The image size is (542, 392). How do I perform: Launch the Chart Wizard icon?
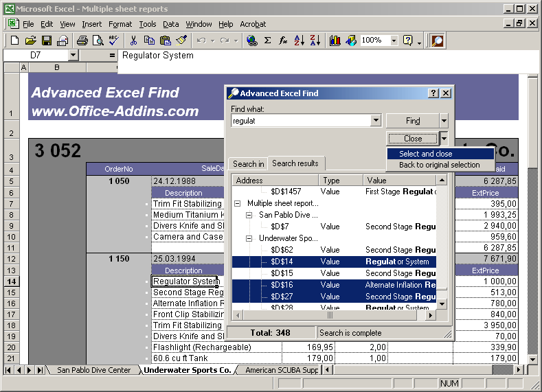tap(335, 41)
